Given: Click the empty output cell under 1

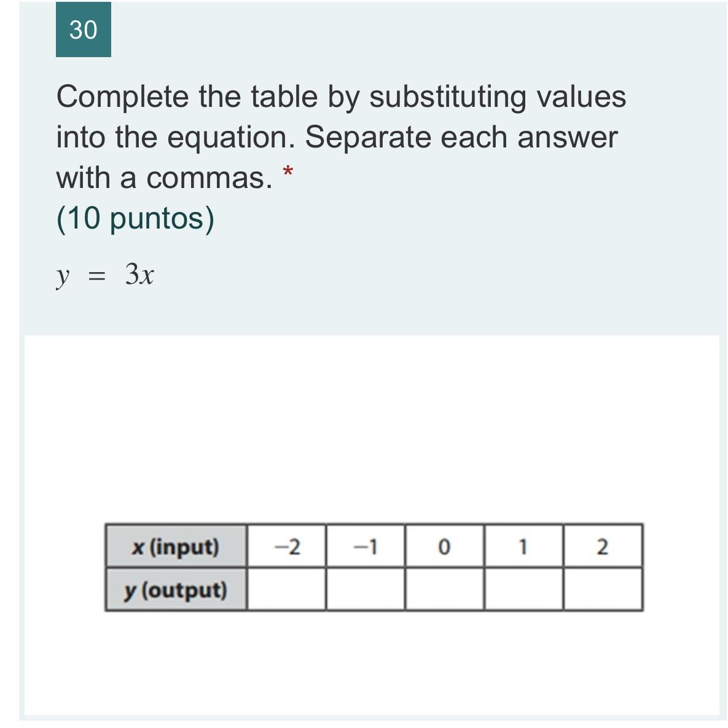Looking at the screenshot, I should (523, 590).
